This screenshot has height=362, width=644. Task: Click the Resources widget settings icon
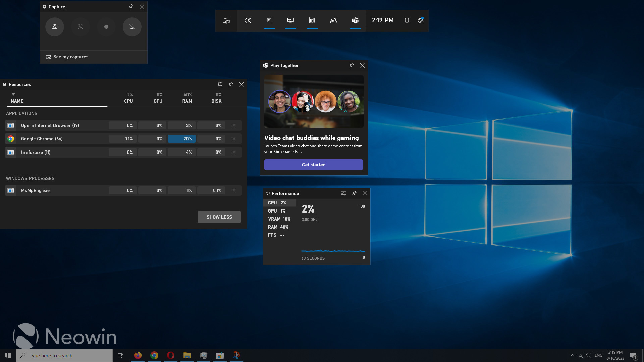click(x=220, y=84)
